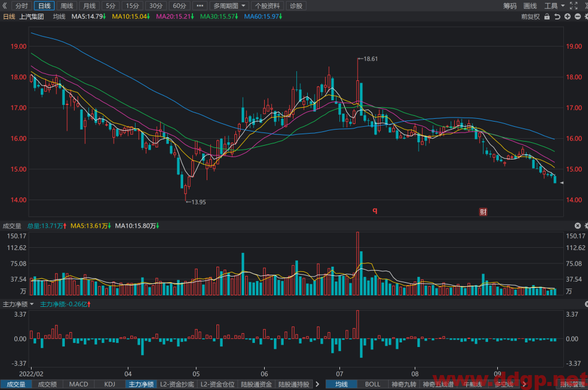This screenshot has width=588, height=390.
Task: Click the 18.61 high price annotation
Action: (368, 59)
